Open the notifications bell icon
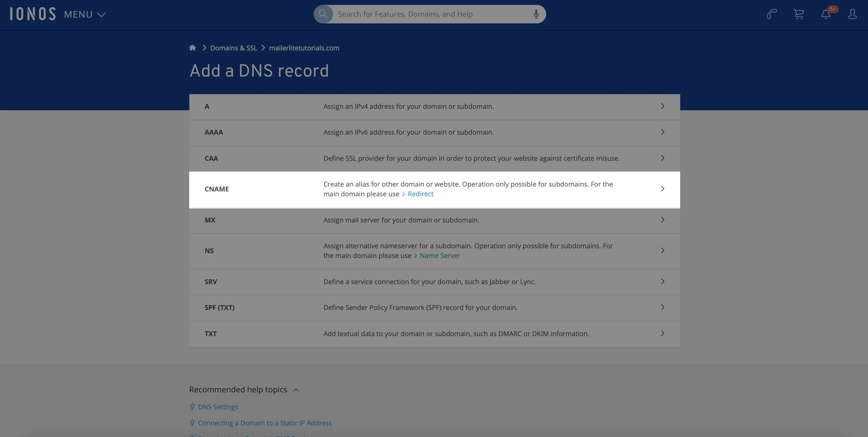The width and height of the screenshot is (868, 437). click(x=825, y=14)
